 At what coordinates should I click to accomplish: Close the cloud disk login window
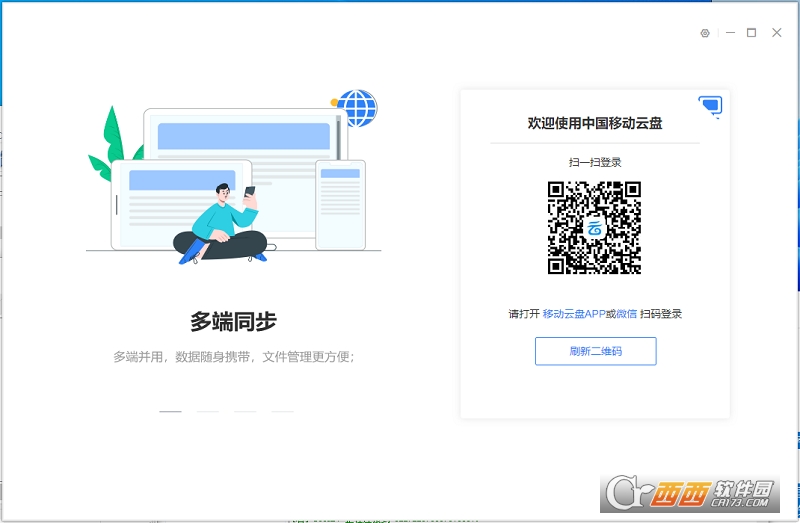click(777, 33)
